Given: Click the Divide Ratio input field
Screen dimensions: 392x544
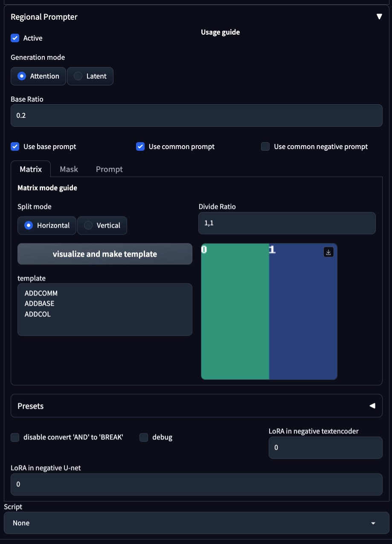Looking at the screenshot, I should (x=287, y=223).
